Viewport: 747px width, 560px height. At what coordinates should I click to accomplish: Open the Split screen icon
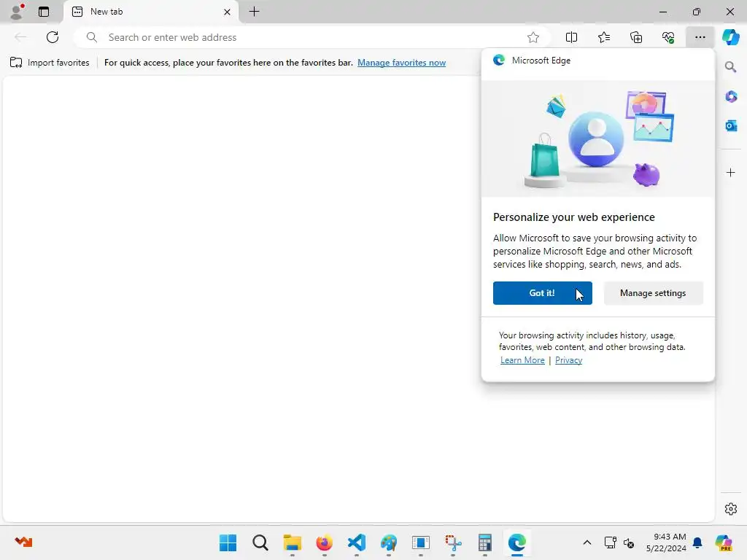pos(571,37)
